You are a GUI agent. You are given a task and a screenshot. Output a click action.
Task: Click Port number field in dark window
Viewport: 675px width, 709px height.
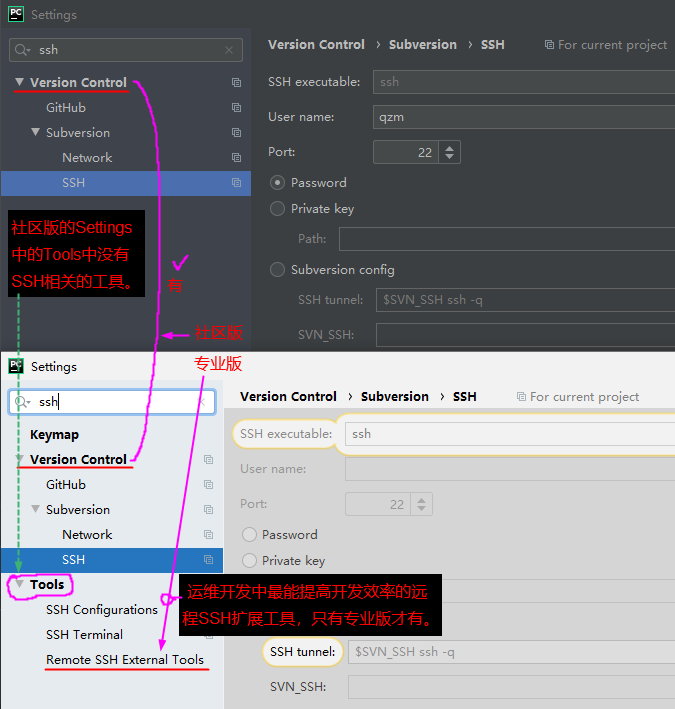coord(406,152)
